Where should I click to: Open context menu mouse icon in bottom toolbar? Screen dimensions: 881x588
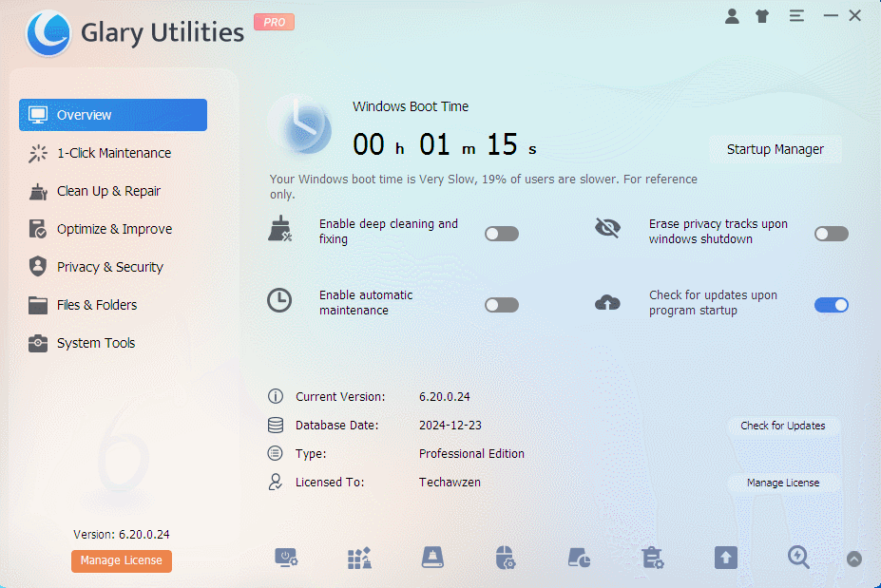[506, 558]
